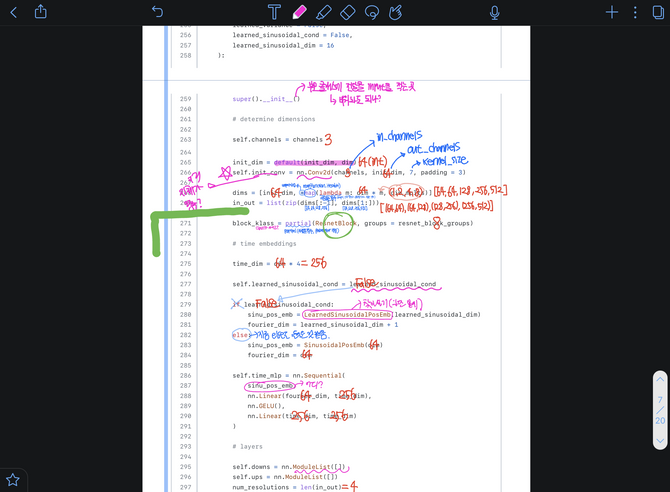This screenshot has height=492, width=670.
Task: Undo the last stroke
Action: coord(157,12)
